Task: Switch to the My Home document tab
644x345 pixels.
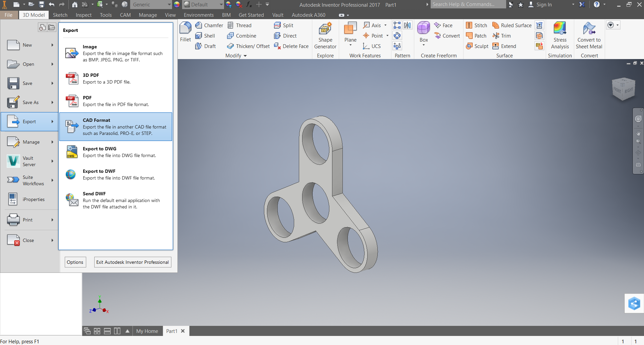Action: pyautogui.click(x=147, y=331)
